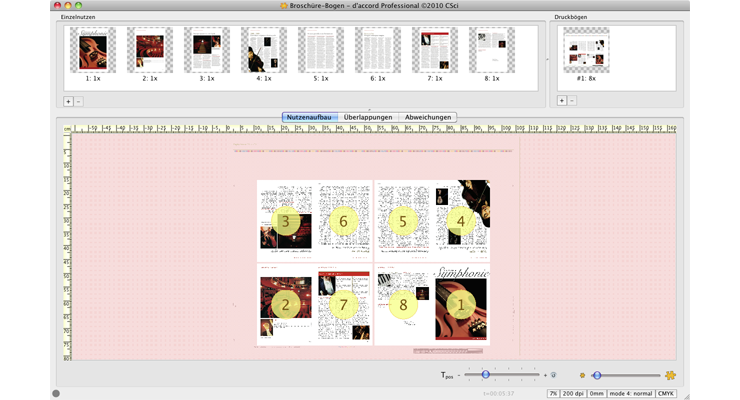Switch to the Überlappungen tab

[368, 117]
